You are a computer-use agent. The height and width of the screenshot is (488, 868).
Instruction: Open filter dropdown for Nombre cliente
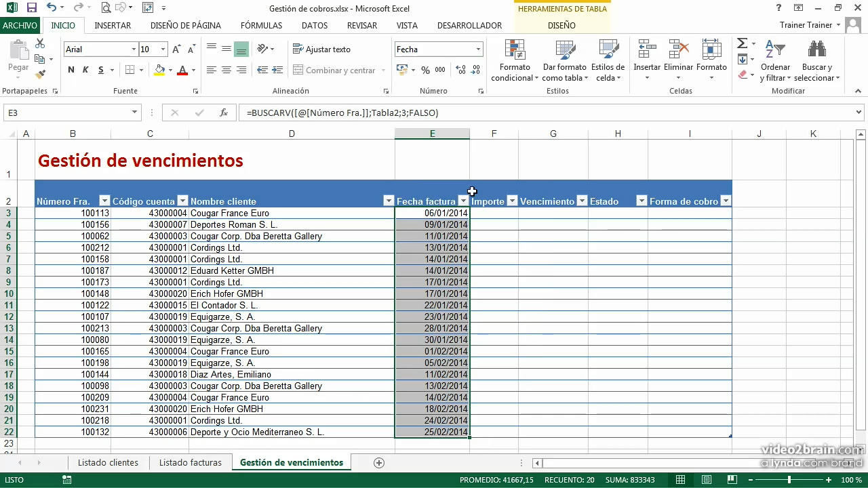coord(389,201)
